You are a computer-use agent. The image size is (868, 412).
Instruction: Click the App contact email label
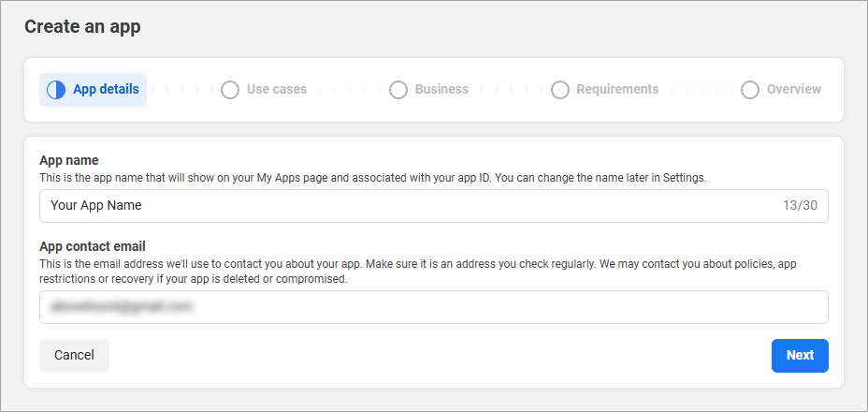coord(93,247)
